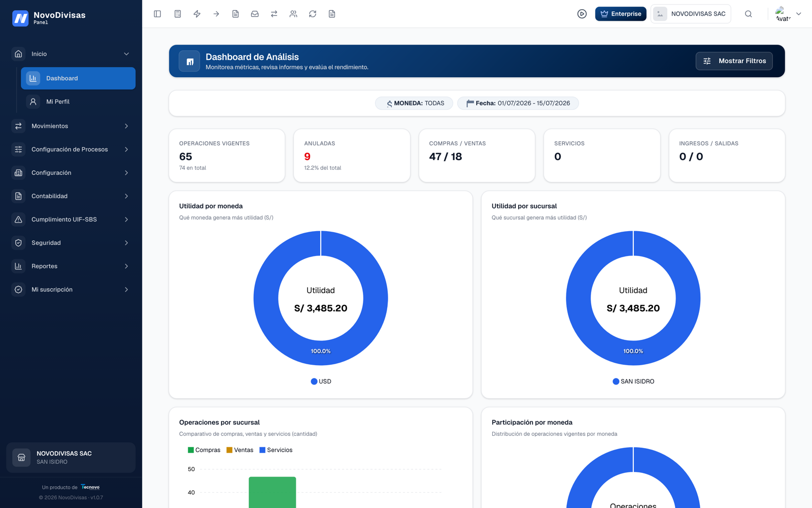Screen dimensions: 812x508
Task: Click the Reportes chart icon
Action: (x=18, y=266)
